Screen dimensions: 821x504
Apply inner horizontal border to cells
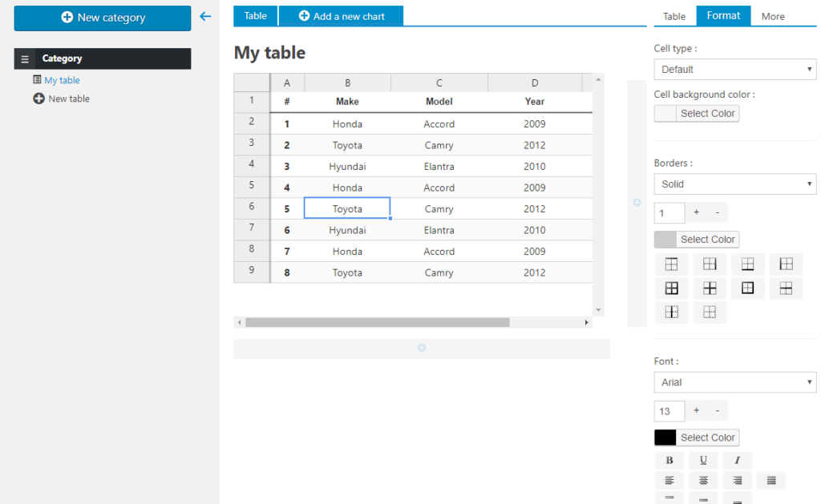(787, 288)
